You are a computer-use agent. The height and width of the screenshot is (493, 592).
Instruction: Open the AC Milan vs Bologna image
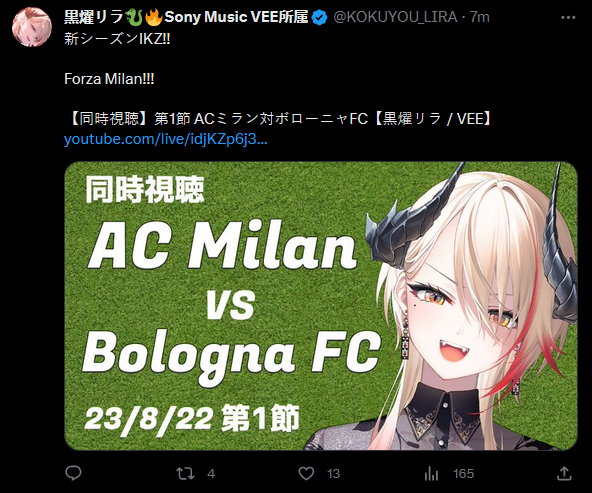coord(321,306)
